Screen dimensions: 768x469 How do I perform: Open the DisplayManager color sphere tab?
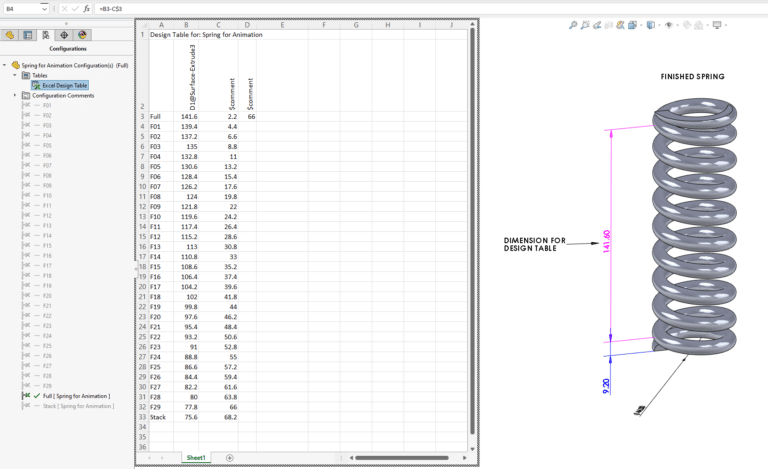pos(82,34)
